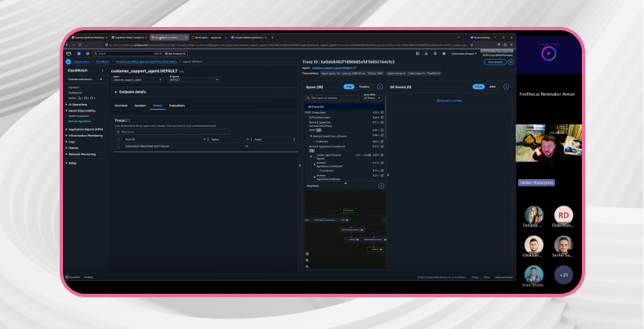Collapse the CloudWatch sidebar with arrow icon
Screen dimensions: 644x329
point(103,70)
